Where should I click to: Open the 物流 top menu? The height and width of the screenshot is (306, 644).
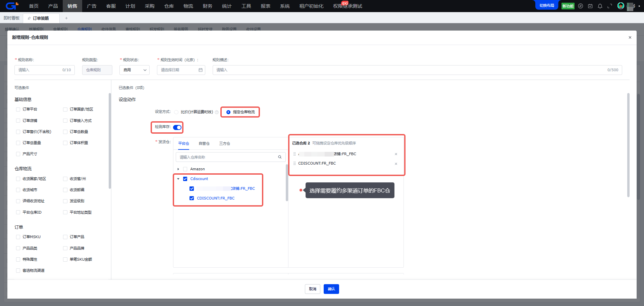click(188, 6)
